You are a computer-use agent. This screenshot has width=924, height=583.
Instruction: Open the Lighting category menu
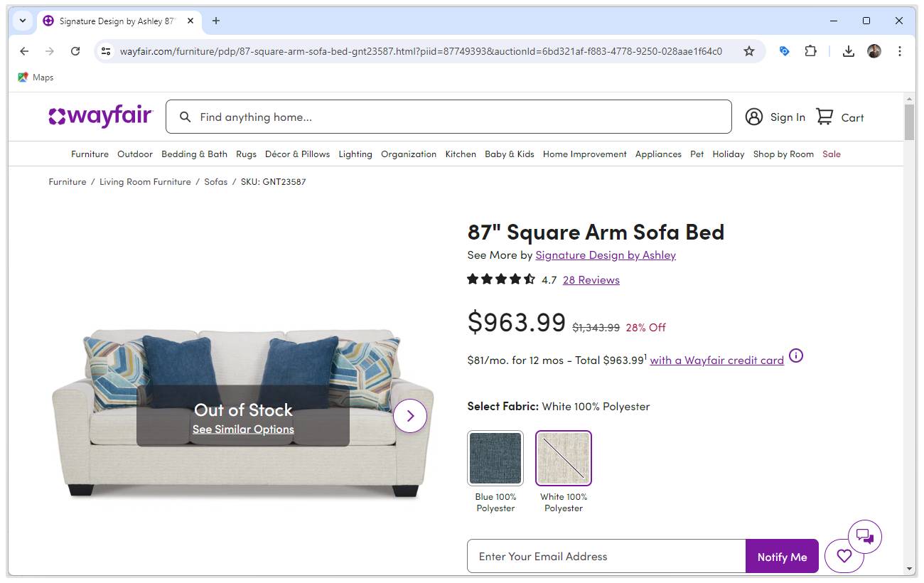[355, 154]
